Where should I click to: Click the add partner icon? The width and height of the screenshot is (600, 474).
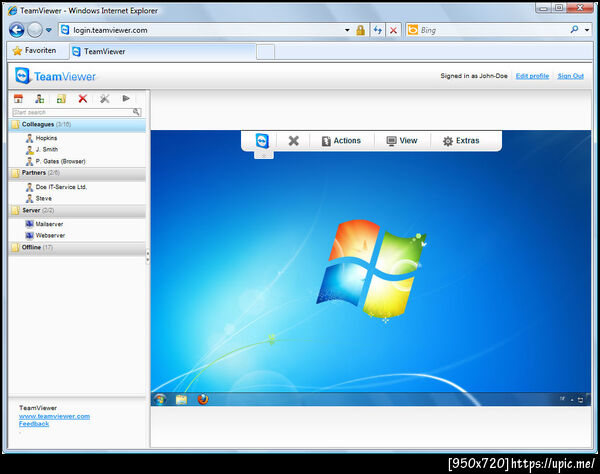tap(39, 99)
